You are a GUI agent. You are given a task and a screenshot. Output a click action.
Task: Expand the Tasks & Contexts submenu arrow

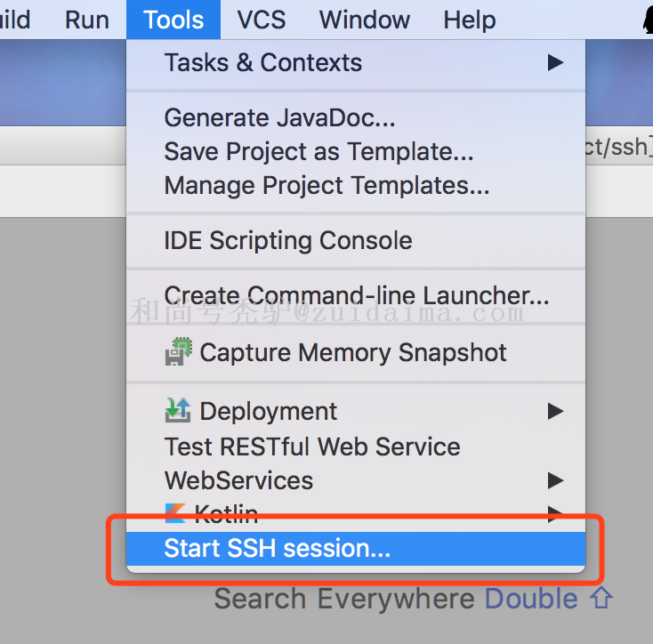[555, 63]
